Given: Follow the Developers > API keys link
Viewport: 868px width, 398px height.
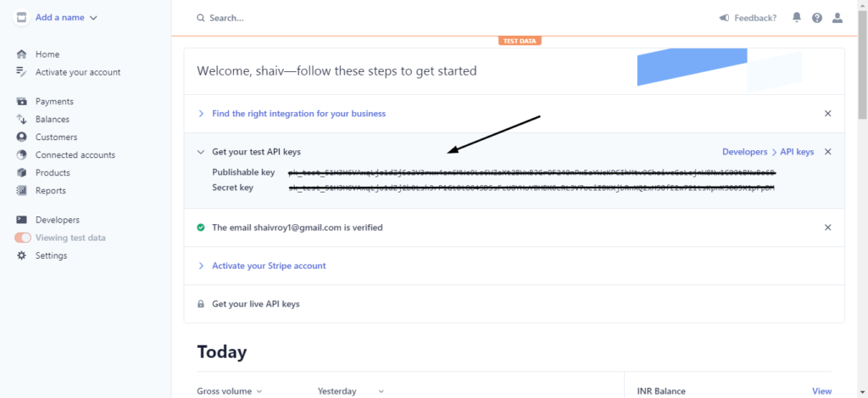Looking at the screenshot, I should click(x=768, y=151).
